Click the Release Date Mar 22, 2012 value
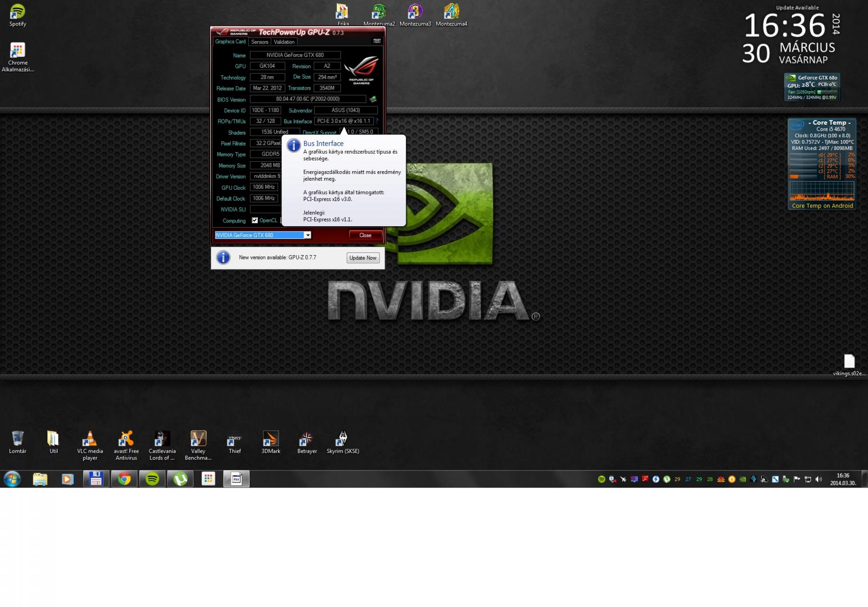Image resolution: width=868 pixels, height=607 pixels. [268, 88]
